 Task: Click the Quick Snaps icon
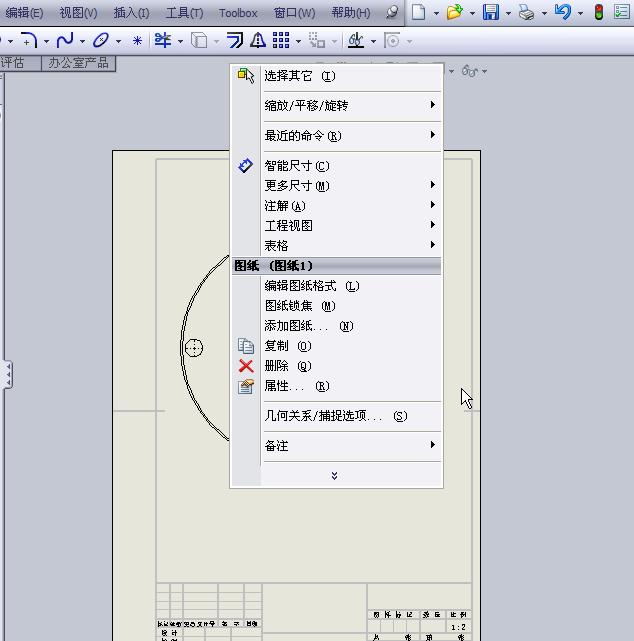[x=392, y=40]
